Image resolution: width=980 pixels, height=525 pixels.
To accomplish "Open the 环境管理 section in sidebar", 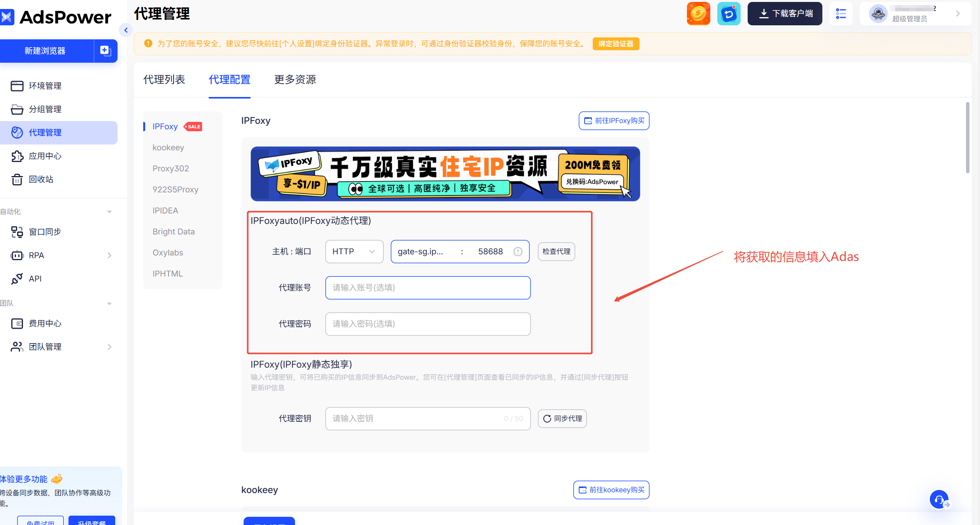I will (x=45, y=86).
